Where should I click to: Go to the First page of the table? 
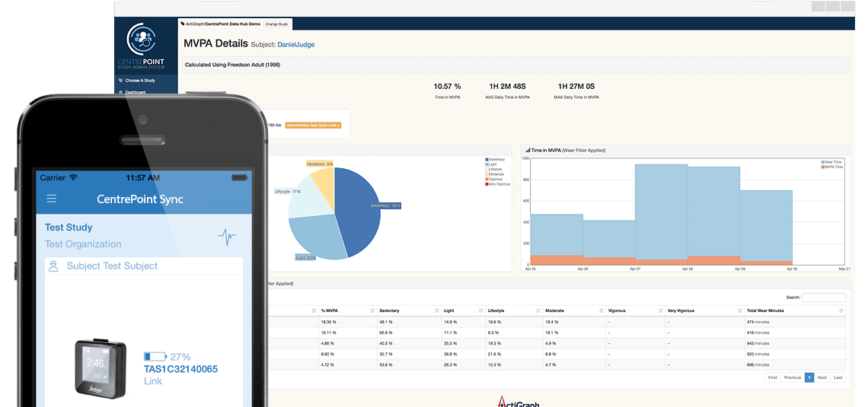click(x=773, y=377)
